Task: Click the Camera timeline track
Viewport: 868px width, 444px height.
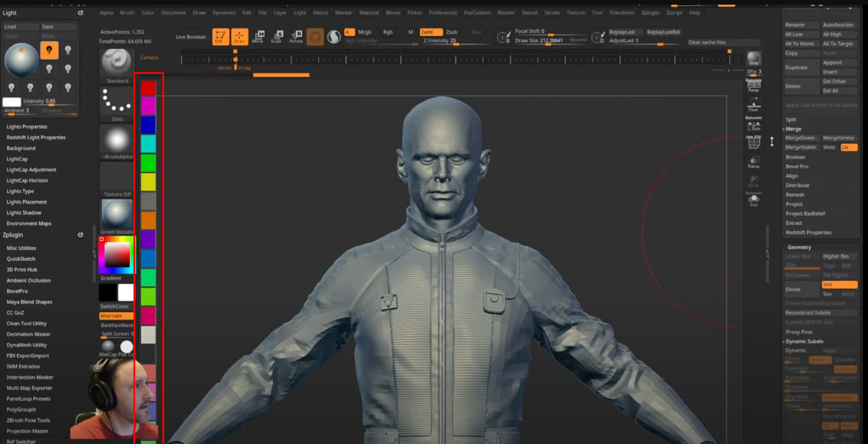Action: pos(455,59)
